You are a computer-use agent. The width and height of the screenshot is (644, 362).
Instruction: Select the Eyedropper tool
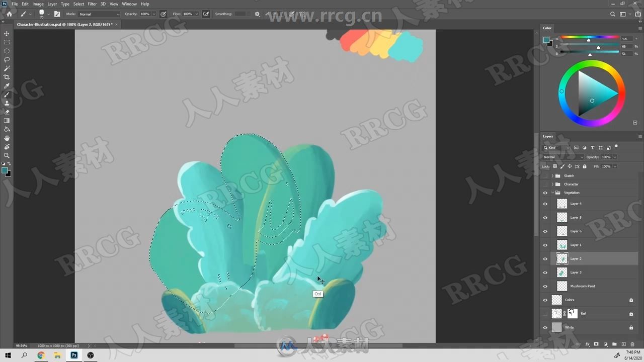point(7,85)
